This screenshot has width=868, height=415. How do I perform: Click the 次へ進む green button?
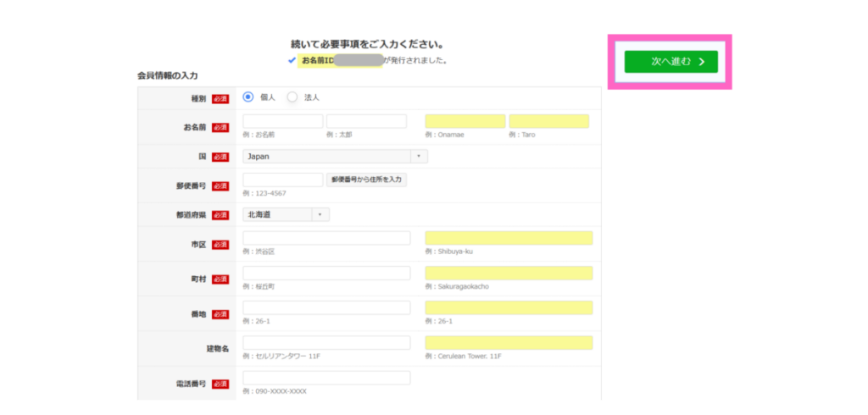(670, 62)
